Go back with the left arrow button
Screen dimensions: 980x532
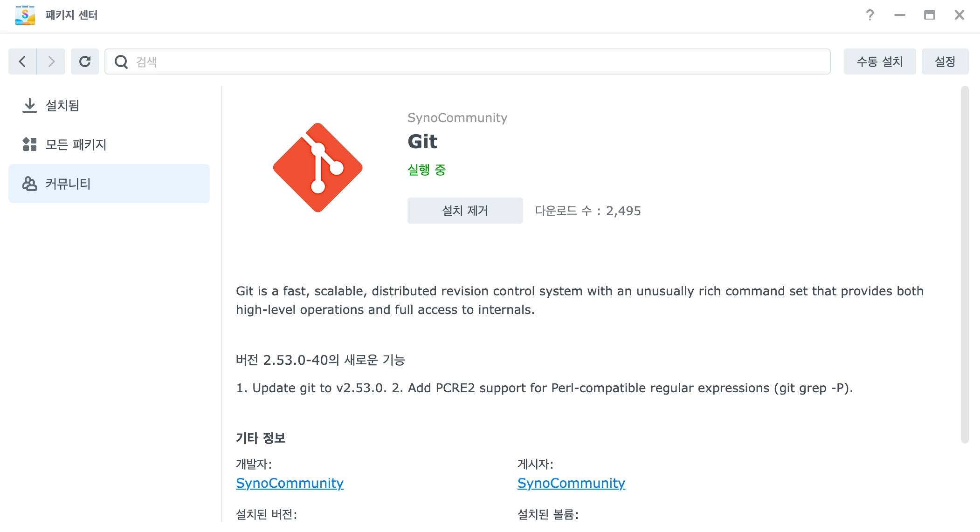click(x=22, y=61)
